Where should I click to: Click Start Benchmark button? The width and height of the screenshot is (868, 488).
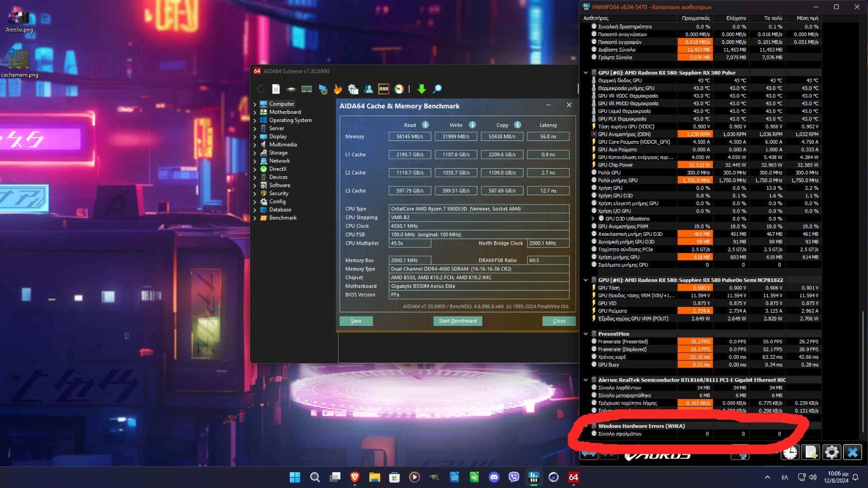tap(457, 321)
